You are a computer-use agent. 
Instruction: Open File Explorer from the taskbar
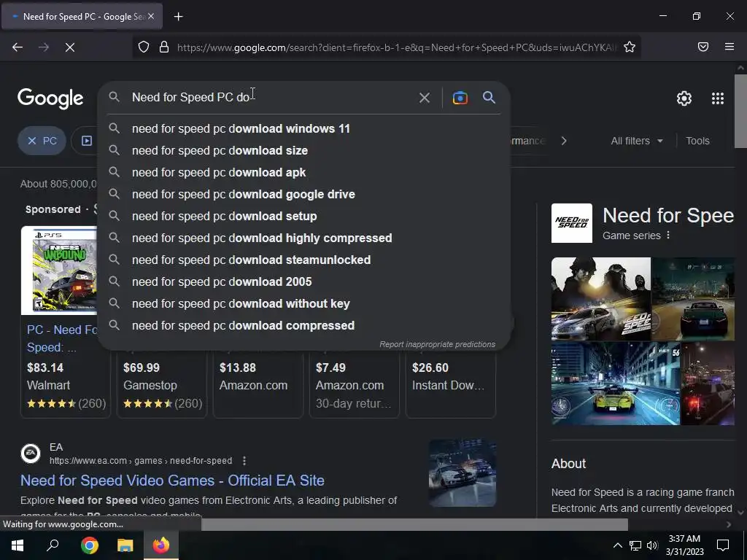[125, 545]
